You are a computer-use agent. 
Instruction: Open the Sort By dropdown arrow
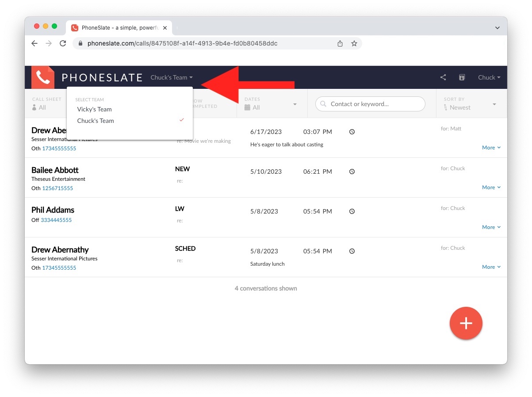tap(494, 104)
